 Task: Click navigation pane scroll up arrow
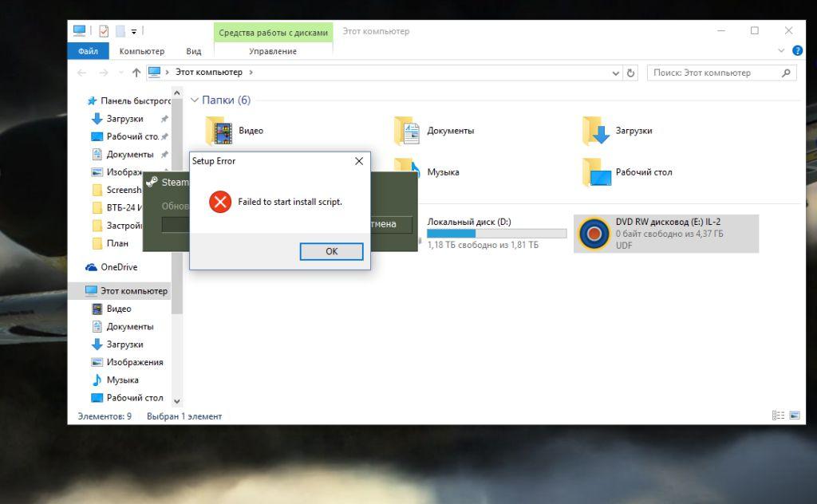pyautogui.click(x=176, y=93)
